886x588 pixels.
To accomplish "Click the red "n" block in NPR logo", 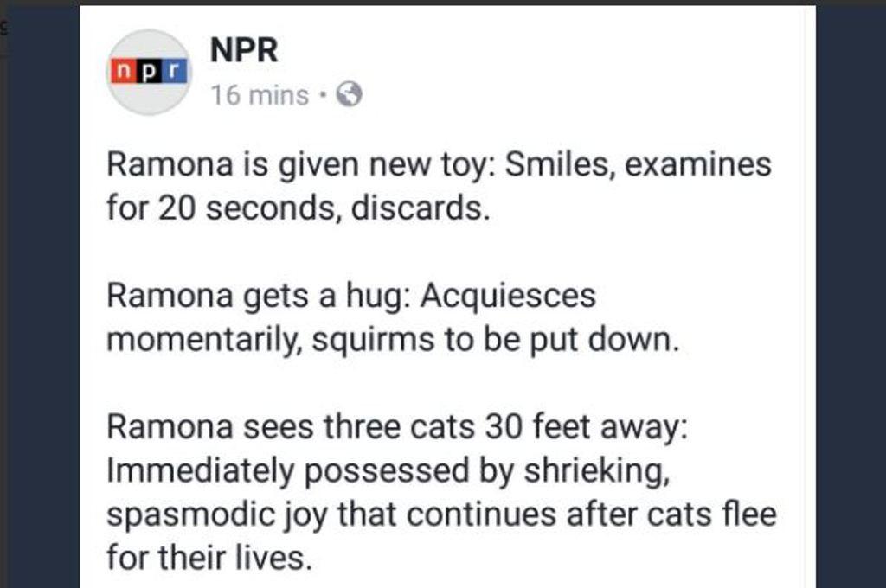I will (x=123, y=71).
